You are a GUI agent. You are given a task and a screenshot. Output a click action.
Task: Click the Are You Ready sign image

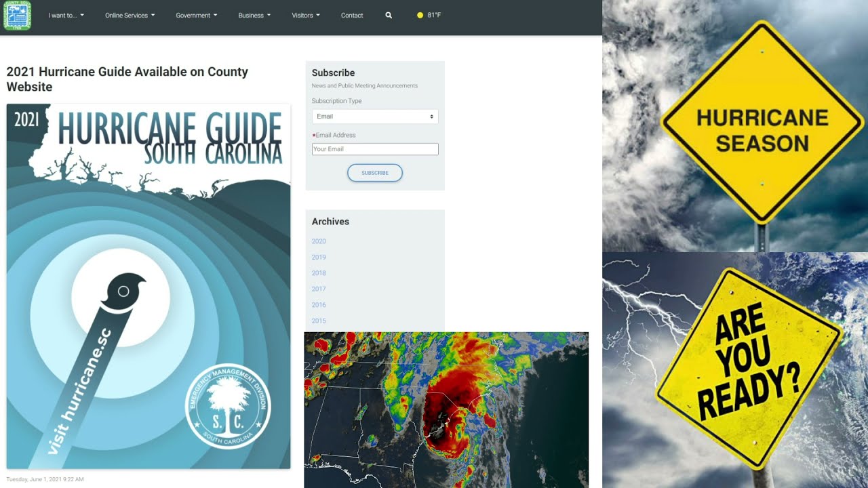tap(735, 370)
